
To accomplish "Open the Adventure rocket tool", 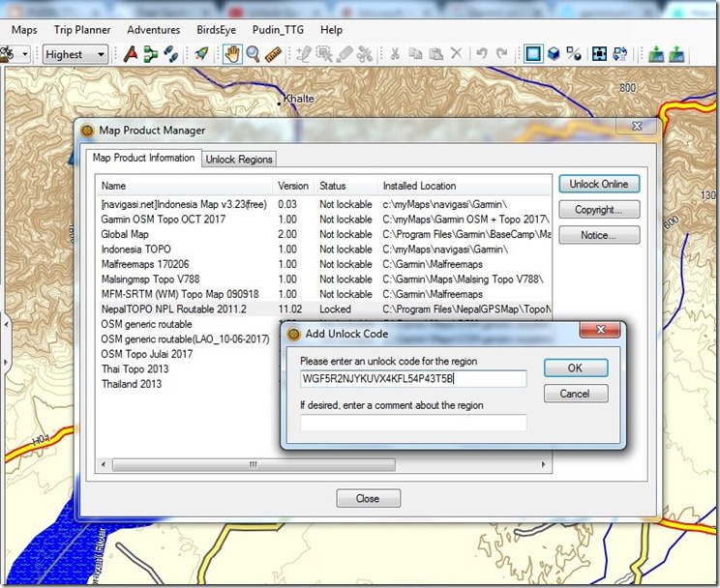I will pyautogui.click(x=201, y=54).
